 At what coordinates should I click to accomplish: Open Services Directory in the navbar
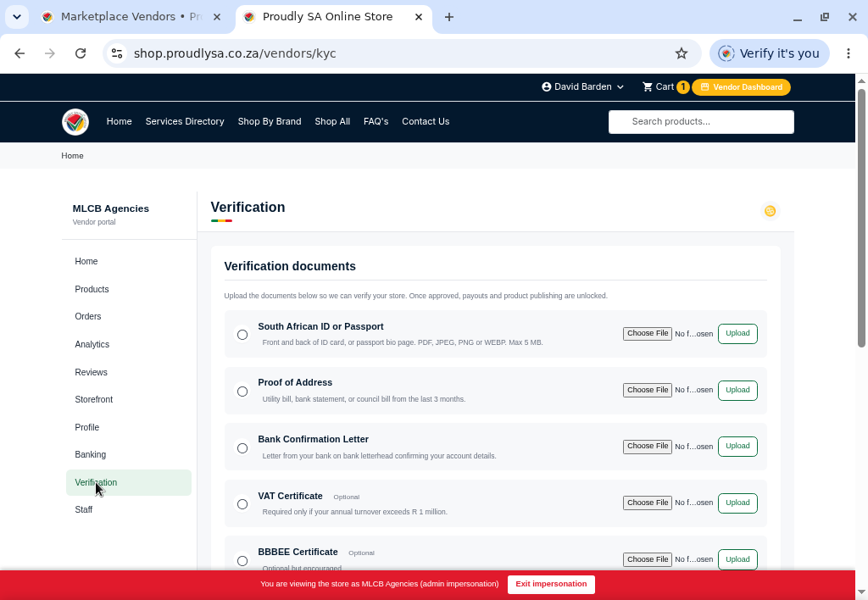tap(185, 122)
